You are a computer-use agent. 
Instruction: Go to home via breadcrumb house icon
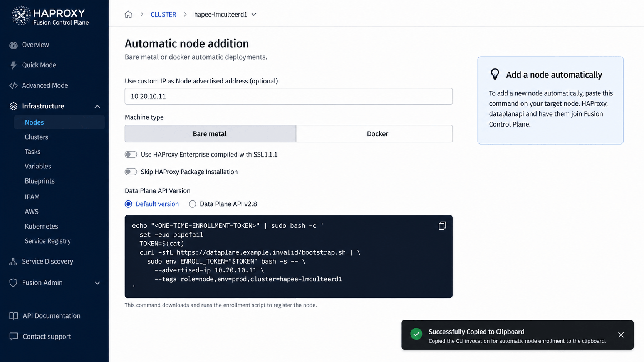click(128, 15)
